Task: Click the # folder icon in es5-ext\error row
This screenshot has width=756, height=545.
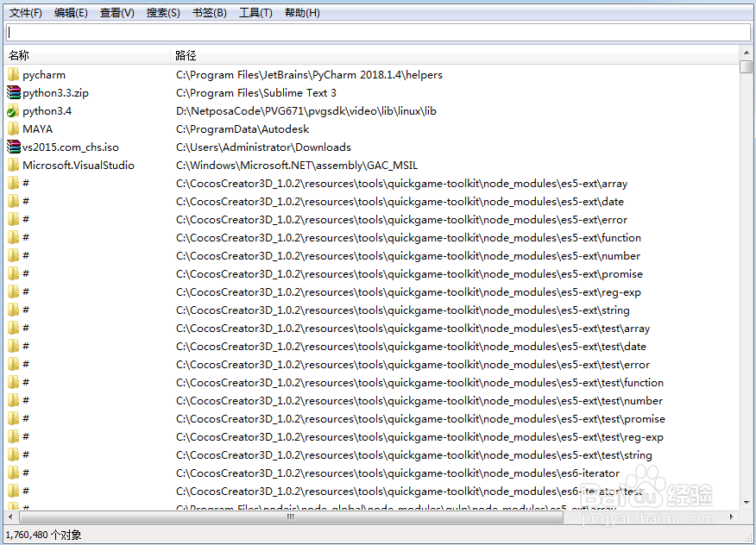Action: [14, 219]
